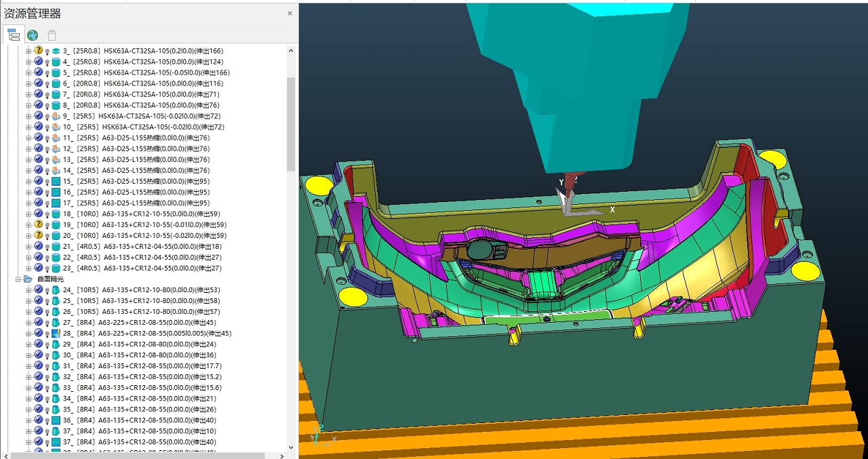
Task: Click the raster strategy icon of toolpath 15
Action: point(56,181)
